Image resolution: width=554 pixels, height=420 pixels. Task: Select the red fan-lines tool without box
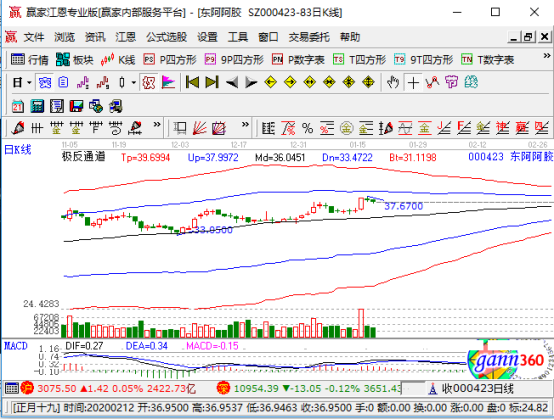click(x=200, y=128)
